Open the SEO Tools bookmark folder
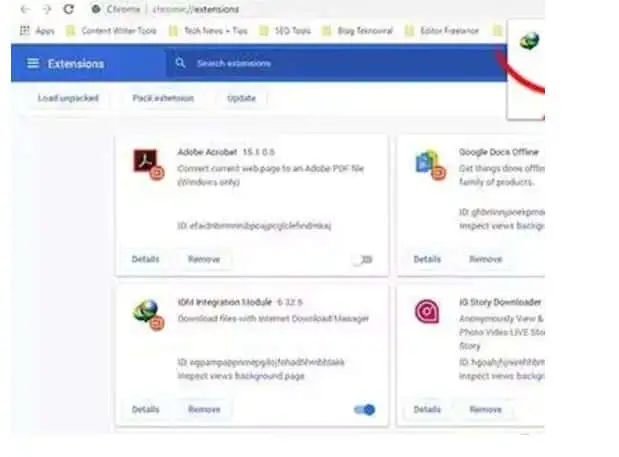 [285, 31]
